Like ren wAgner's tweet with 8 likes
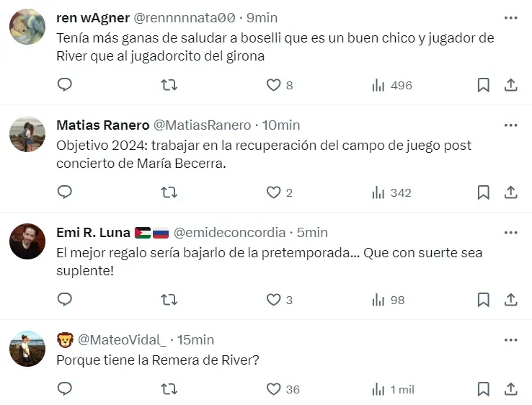Image resolution: width=532 pixels, height=405 pixels. click(273, 85)
